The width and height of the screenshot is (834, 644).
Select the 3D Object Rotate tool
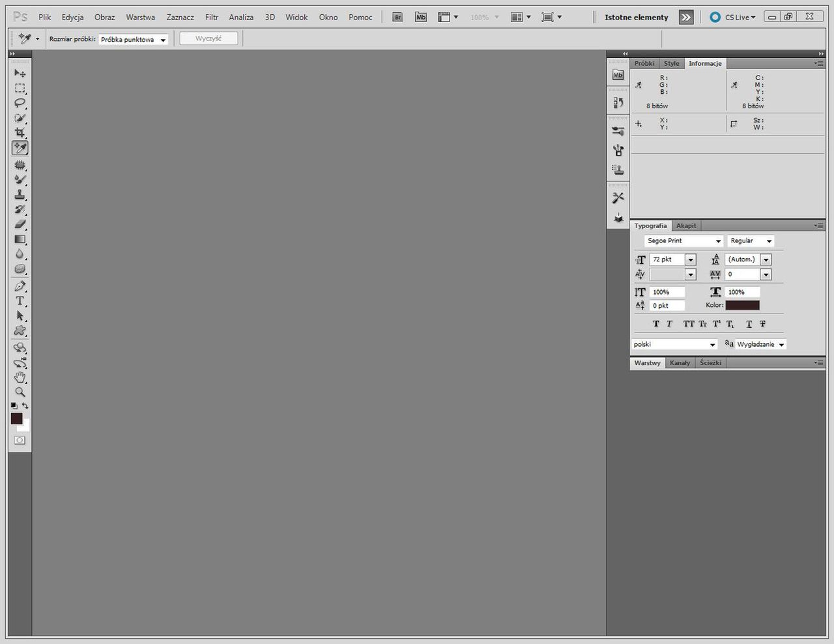tap(20, 347)
